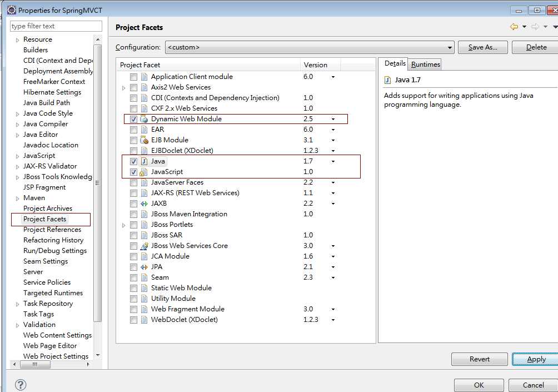The width and height of the screenshot is (558, 392).
Task: Expand the Java Compiler tree node
Action: 17,124
